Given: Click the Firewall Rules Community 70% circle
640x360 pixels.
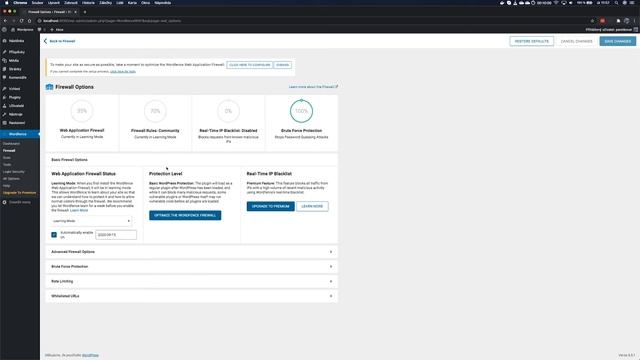Looking at the screenshot, I should tap(155, 111).
